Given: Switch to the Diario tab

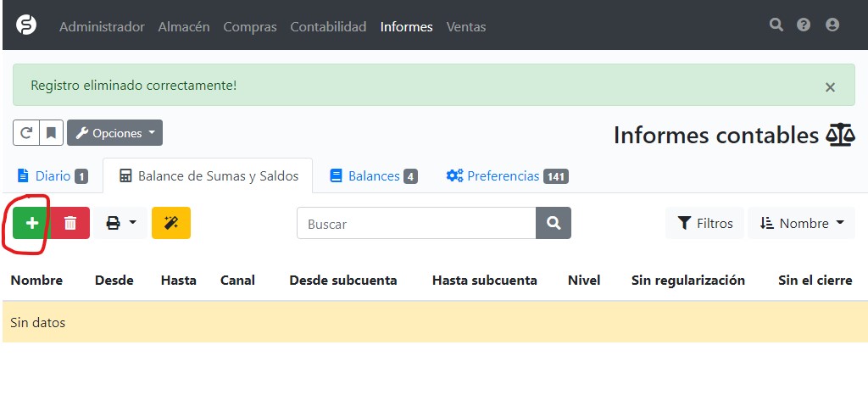Looking at the screenshot, I should click(53, 176).
